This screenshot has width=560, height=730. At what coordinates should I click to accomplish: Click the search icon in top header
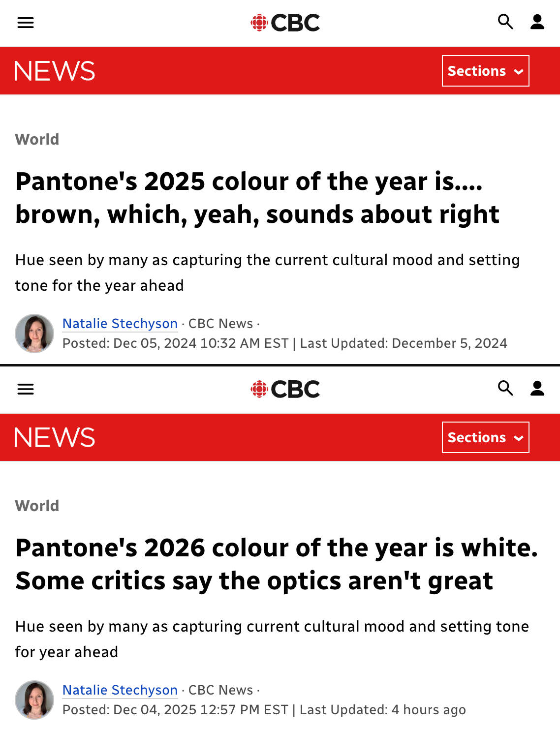click(505, 22)
